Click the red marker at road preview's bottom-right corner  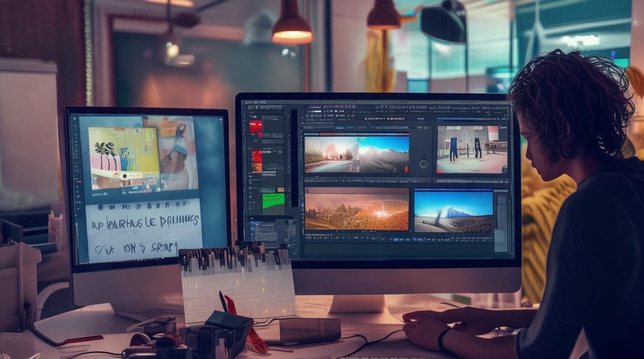(406, 169)
